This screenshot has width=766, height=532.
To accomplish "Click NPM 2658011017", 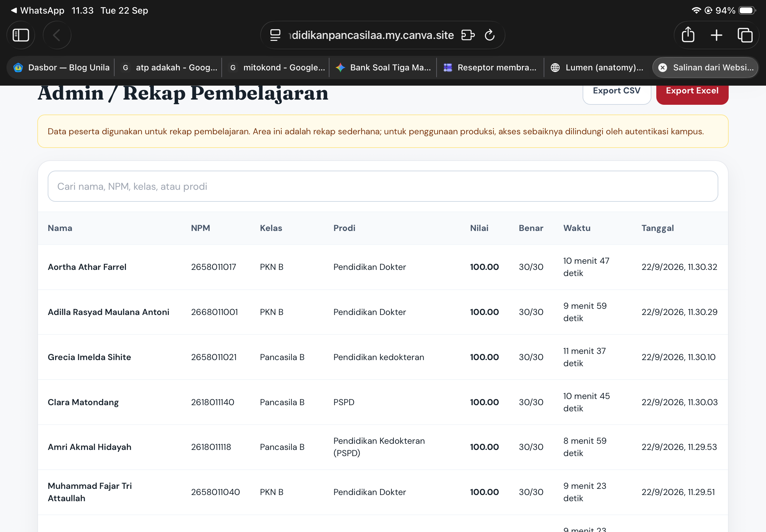I will point(214,267).
